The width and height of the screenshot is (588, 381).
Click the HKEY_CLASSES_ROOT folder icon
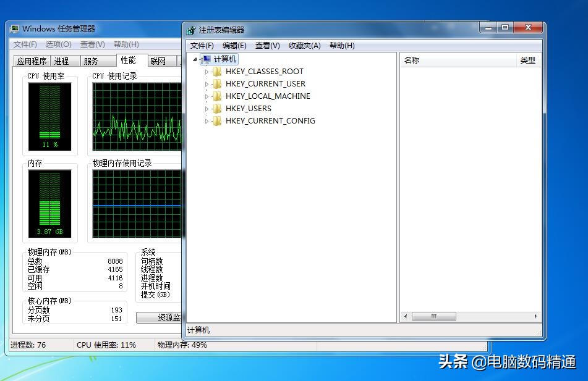pyautogui.click(x=217, y=72)
